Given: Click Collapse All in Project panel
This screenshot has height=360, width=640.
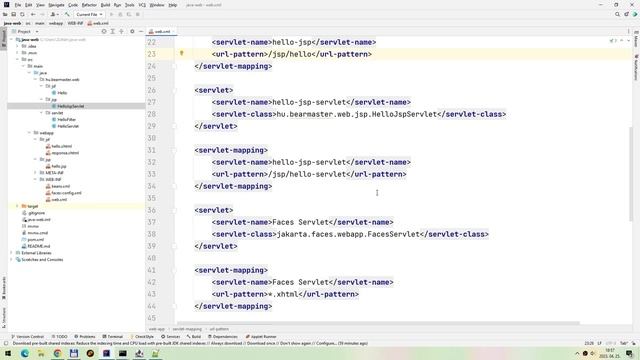Looking at the screenshot, I should pos(121,31).
